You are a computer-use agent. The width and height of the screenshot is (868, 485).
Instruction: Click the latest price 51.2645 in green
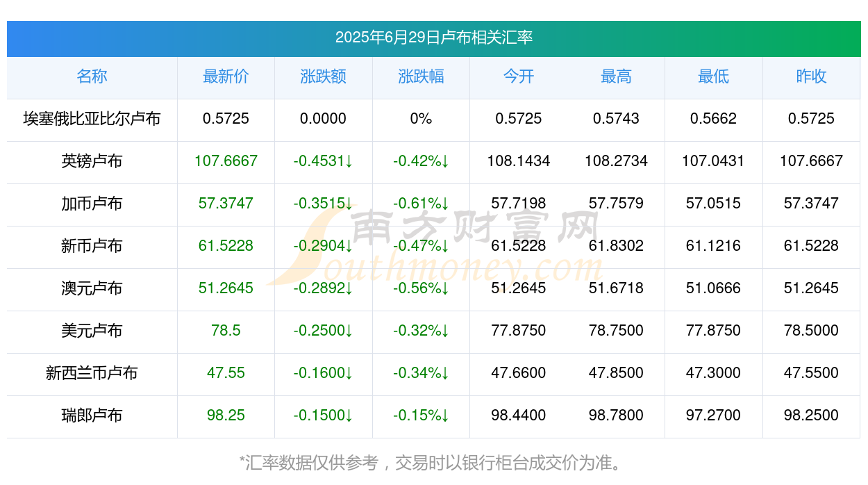226,288
